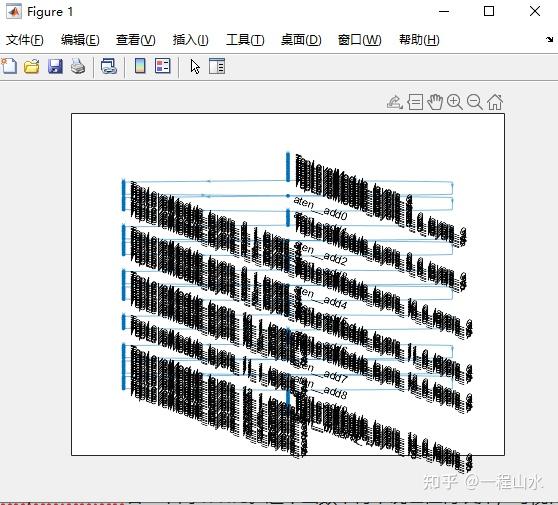Select the Edit Plot arrow tool
Image resolution: width=558 pixels, height=505 pixels.
tap(195, 67)
